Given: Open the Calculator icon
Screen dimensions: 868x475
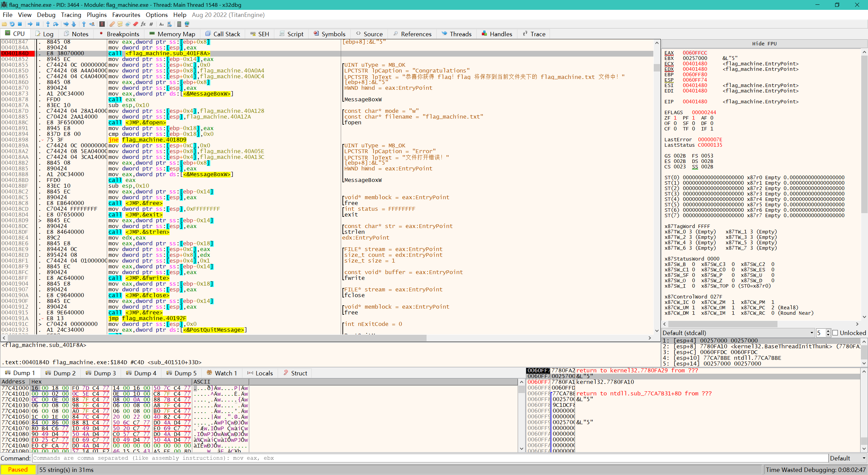Looking at the screenshot, I should pos(179,24).
